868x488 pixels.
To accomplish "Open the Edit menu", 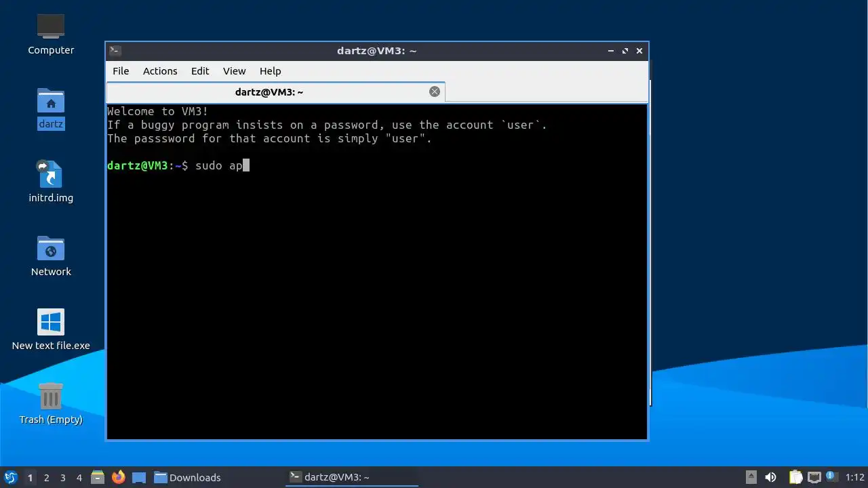I will pos(200,70).
